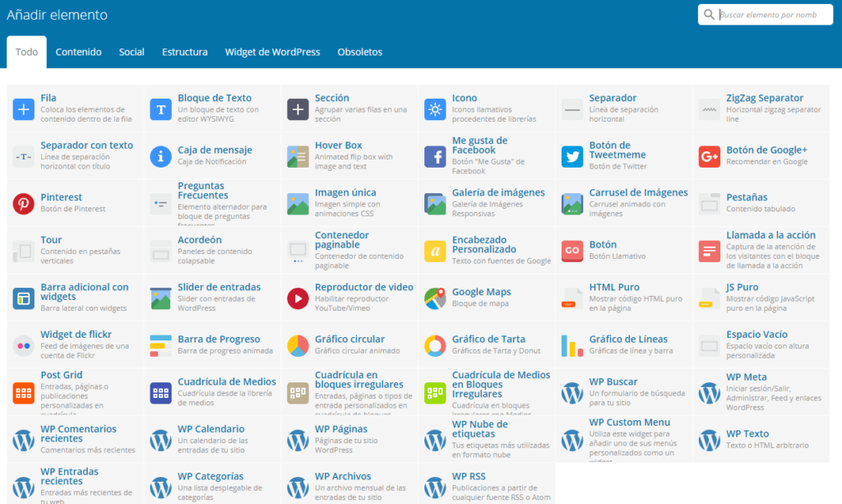Select the Gráfico circular pie icon

click(298, 345)
